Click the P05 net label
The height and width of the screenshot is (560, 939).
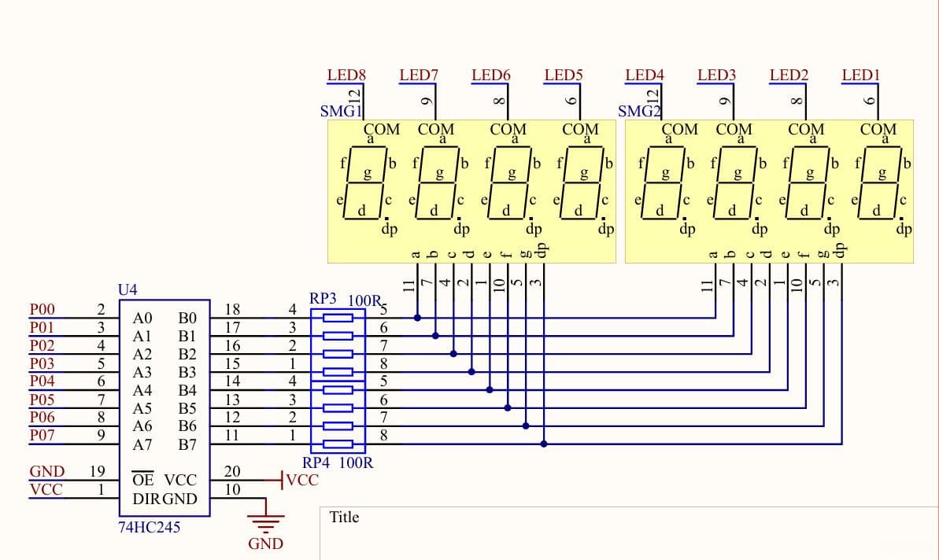pos(42,399)
